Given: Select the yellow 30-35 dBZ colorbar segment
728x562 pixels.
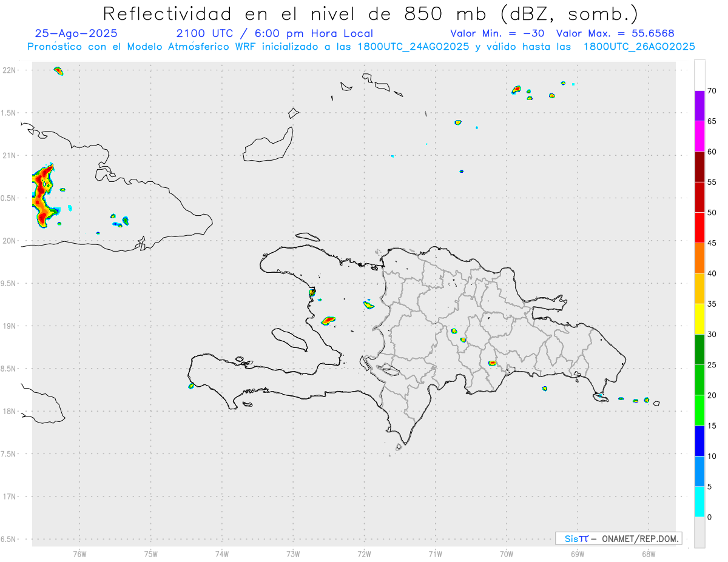Looking at the screenshot, I should (x=699, y=319).
